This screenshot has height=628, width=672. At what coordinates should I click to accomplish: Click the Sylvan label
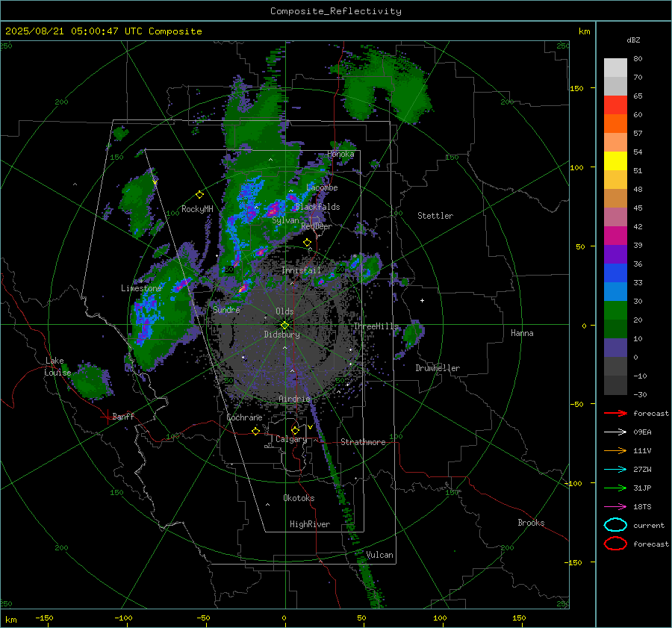[x=285, y=220]
